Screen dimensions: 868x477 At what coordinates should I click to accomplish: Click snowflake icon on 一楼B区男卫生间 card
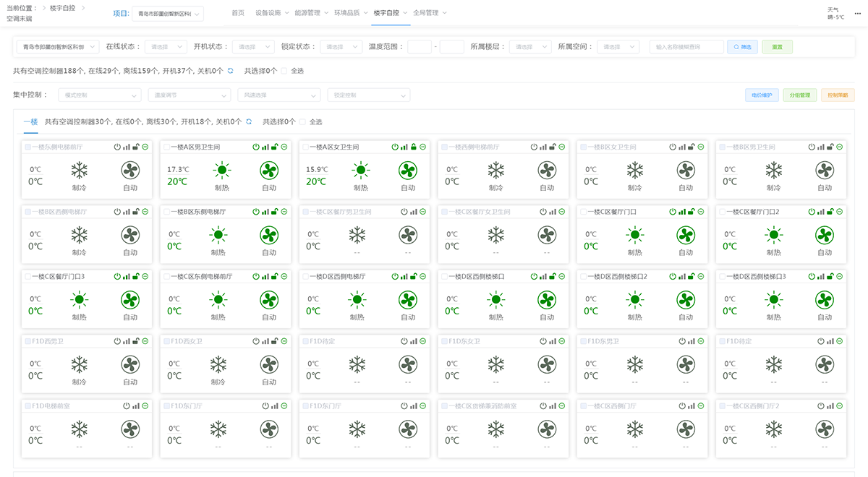pos(774,171)
